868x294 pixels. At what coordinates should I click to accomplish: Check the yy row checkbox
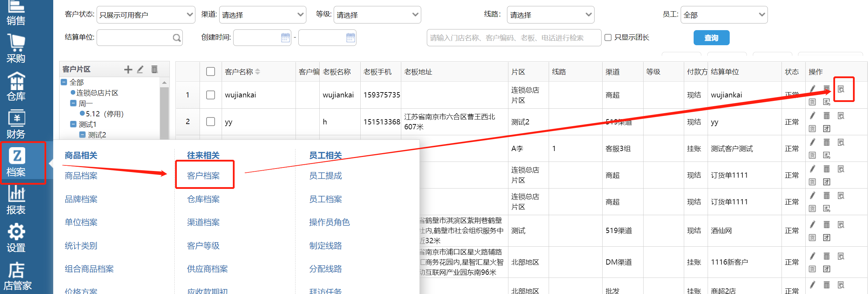(x=210, y=122)
